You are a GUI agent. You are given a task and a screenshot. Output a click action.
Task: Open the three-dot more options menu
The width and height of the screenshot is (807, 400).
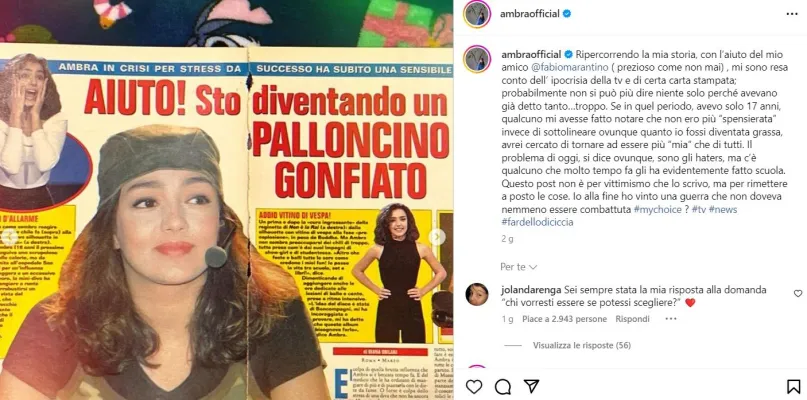pyautogui.click(x=792, y=14)
